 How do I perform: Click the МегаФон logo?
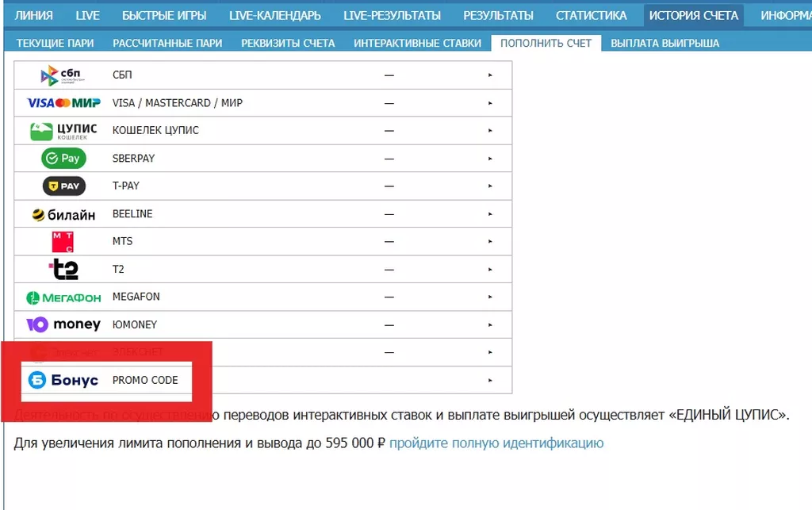pyautogui.click(x=63, y=297)
